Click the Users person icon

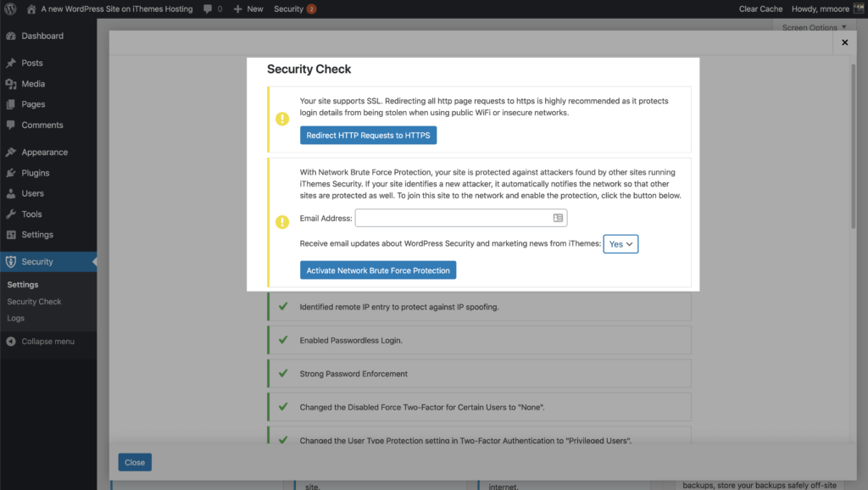pyautogui.click(x=11, y=193)
